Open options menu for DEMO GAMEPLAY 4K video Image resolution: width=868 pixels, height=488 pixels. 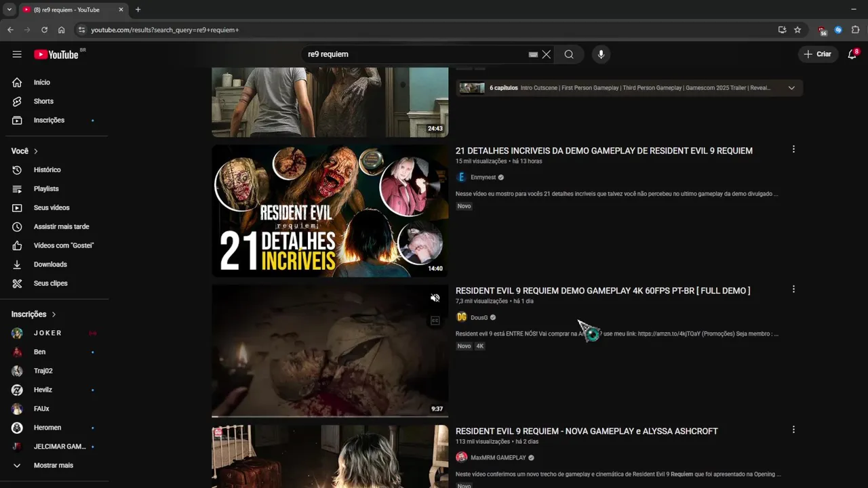pos(793,289)
